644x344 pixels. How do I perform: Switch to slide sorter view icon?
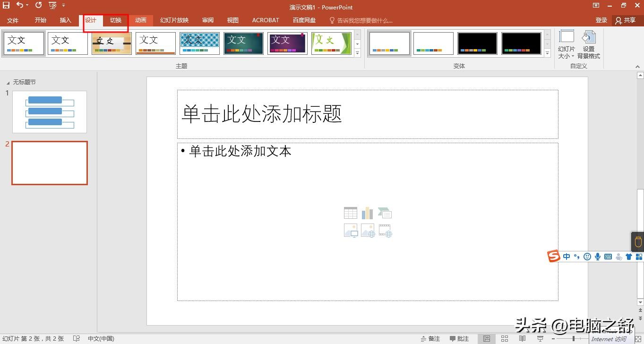[x=505, y=338]
